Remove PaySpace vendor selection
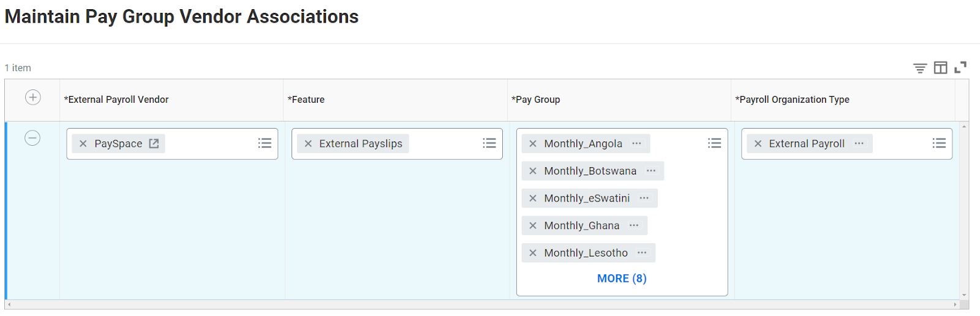This screenshot has width=980, height=316. 83,144
